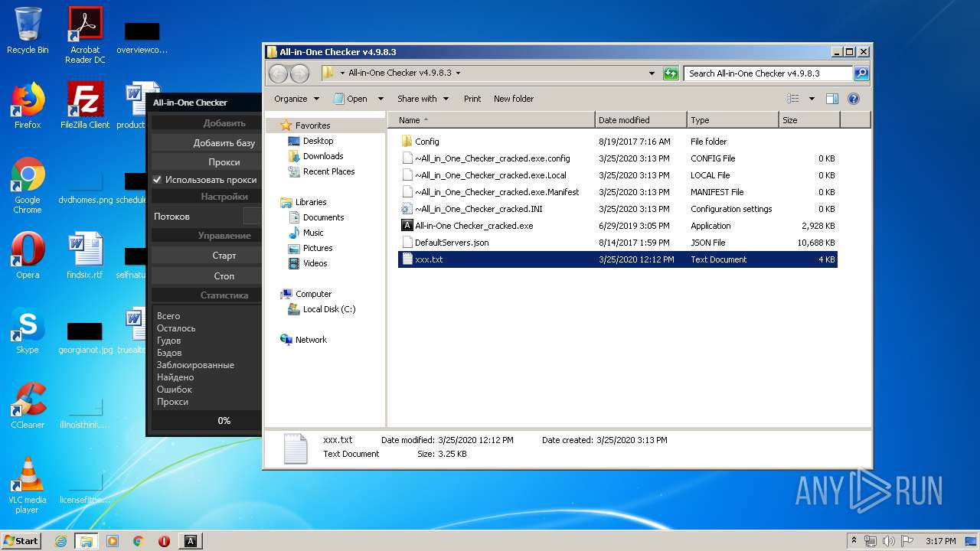
Task: Select DefaultServers.json file
Action: (619, 243)
